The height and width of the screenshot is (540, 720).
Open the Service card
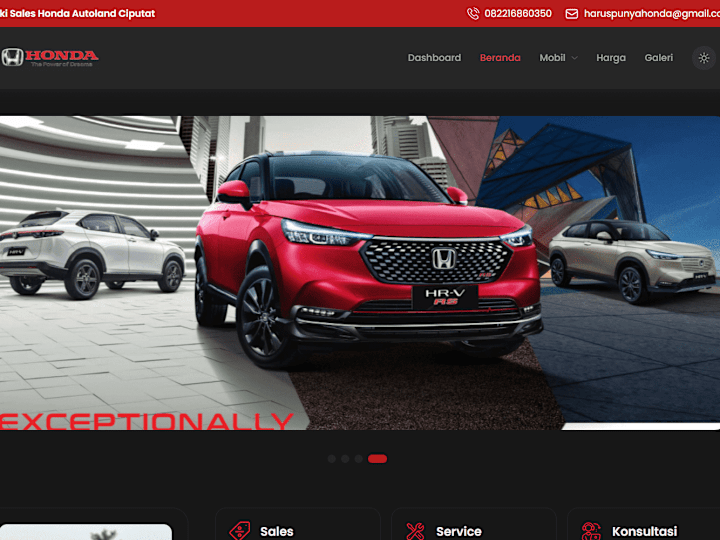[x=473, y=524]
